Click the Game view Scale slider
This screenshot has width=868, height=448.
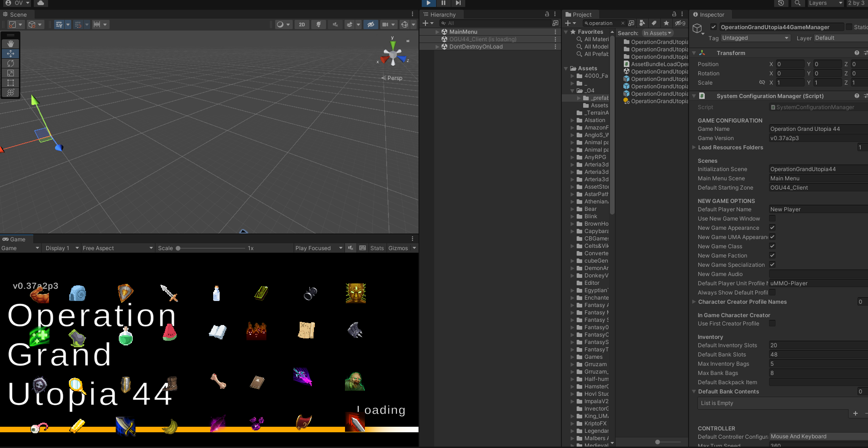coord(211,248)
